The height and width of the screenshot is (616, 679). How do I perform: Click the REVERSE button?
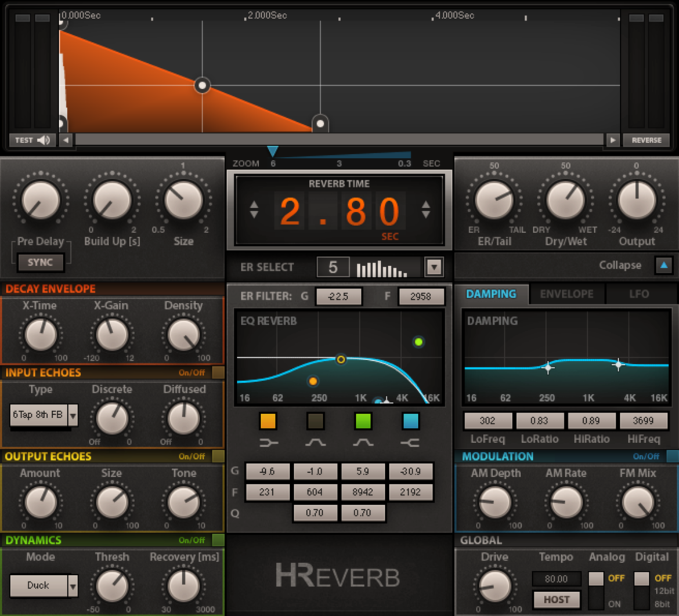point(646,140)
